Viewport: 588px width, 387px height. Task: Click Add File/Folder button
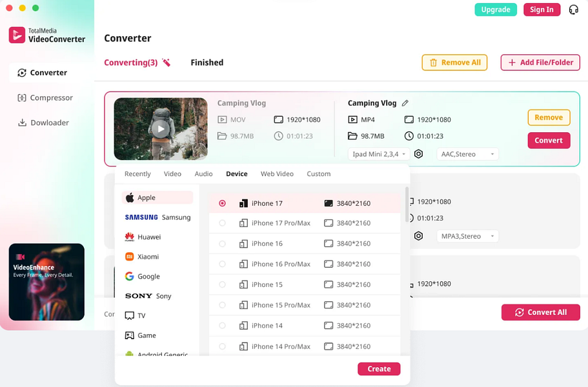pos(540,63)
